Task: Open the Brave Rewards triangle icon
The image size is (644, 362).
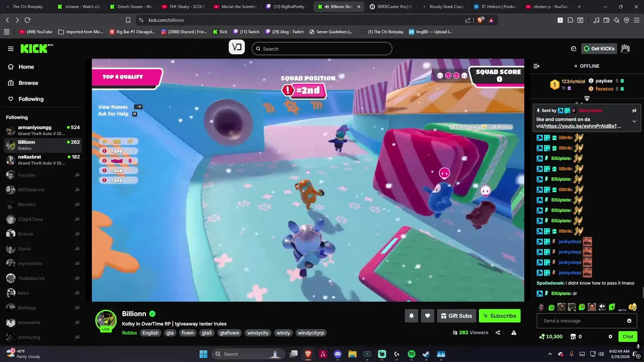Action: 491,20
